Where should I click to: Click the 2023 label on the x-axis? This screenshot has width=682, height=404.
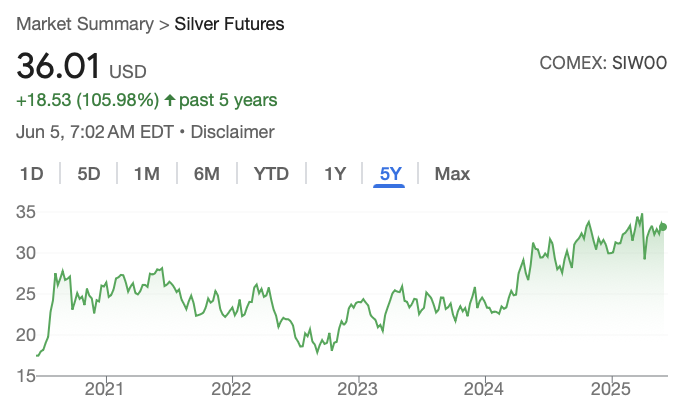pyautogui.click(x=357, y=388)
